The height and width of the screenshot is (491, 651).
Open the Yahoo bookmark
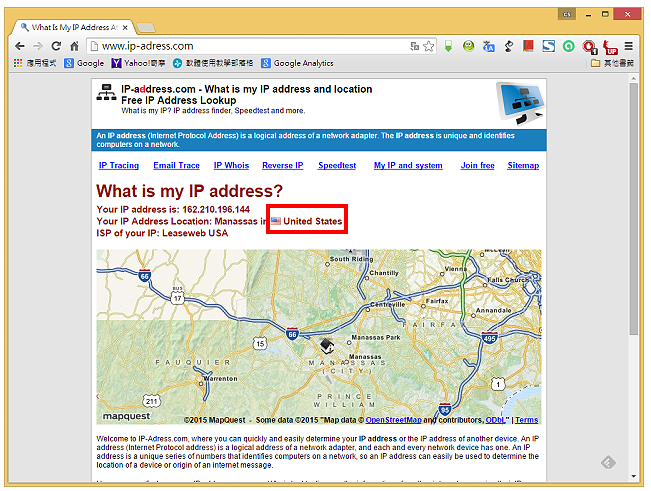tap(138, 63)
